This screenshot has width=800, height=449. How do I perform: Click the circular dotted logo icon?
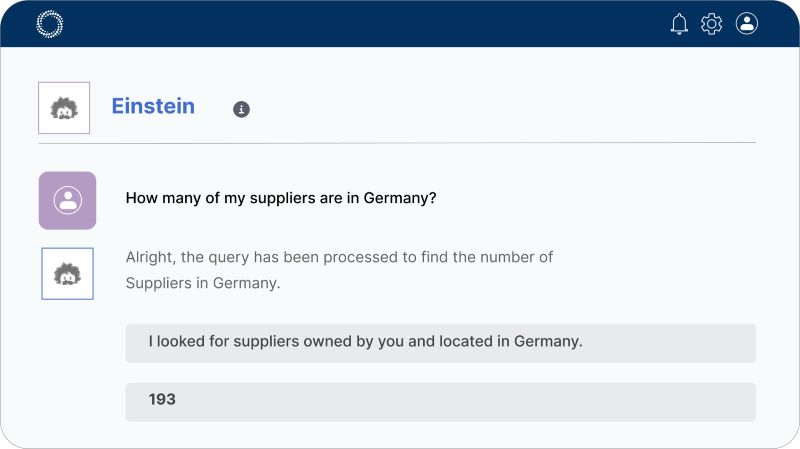click(x=49, y=24)
